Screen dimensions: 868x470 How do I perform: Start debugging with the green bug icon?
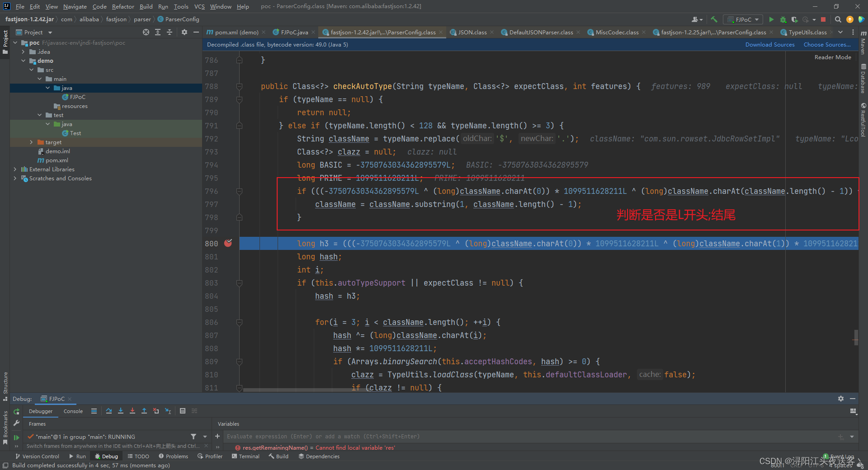coord(783,19)
